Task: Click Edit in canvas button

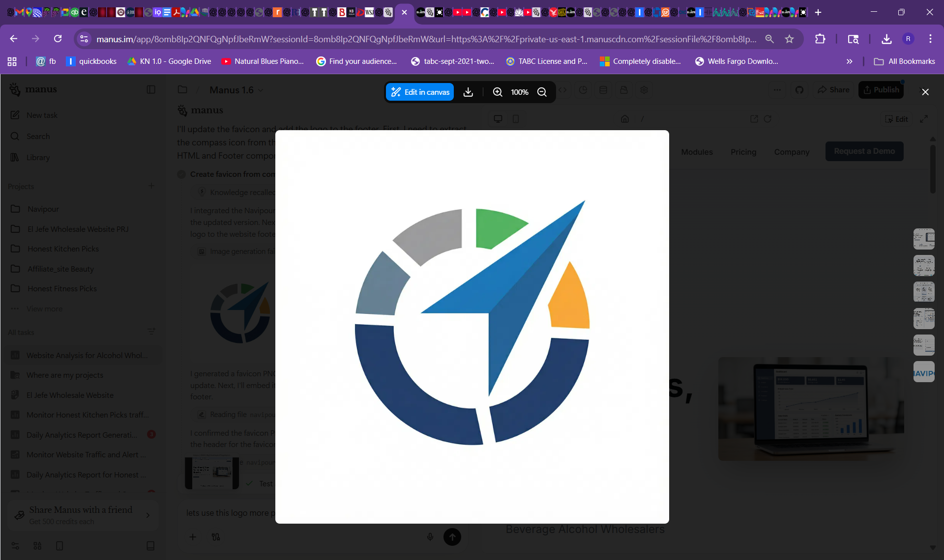Action: pyautogui.click(x=420, y=92)
